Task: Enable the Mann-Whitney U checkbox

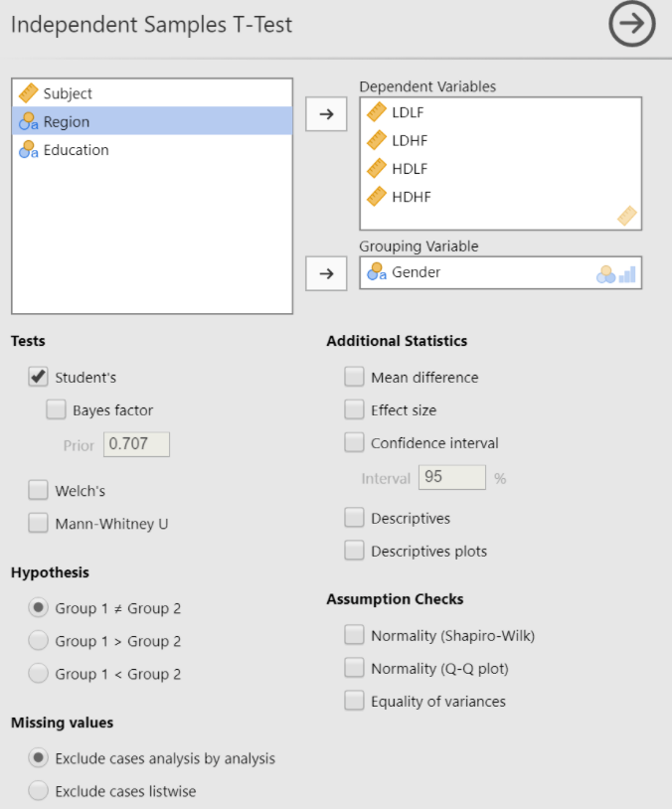Action: pyautogui.click(x=39, y=523)
